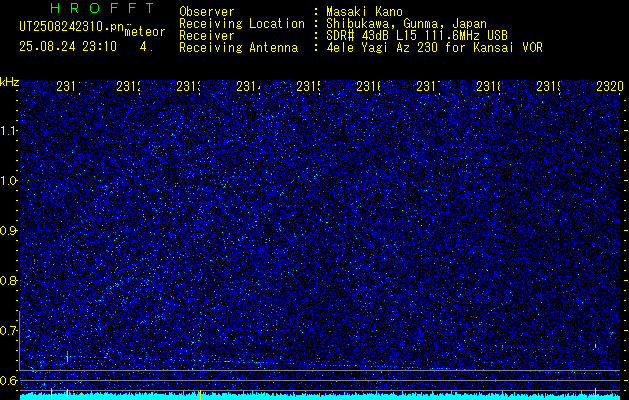Click the Receiving Antenna label
Screen dimensions: 629x400
coord(239,48)
